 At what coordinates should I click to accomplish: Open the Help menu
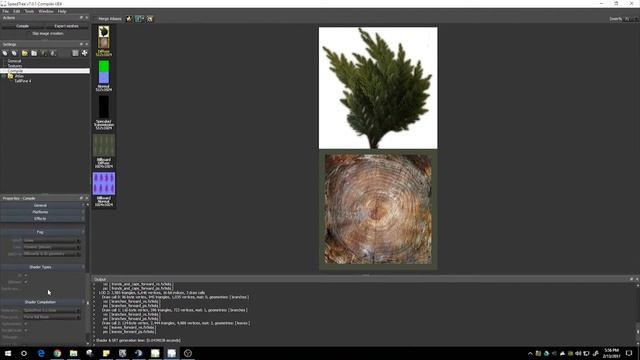[62, 11]
